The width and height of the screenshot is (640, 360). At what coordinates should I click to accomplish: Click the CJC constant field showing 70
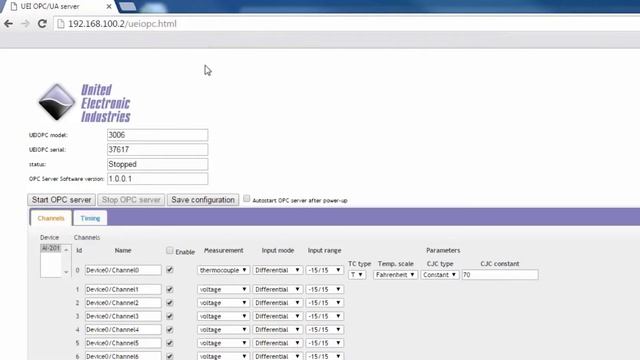500,275
